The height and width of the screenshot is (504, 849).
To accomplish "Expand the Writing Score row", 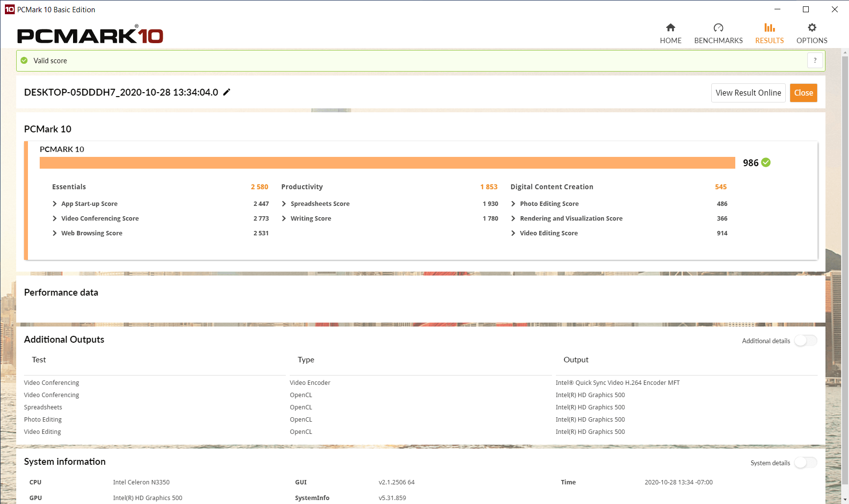I will tap(284, 219).
